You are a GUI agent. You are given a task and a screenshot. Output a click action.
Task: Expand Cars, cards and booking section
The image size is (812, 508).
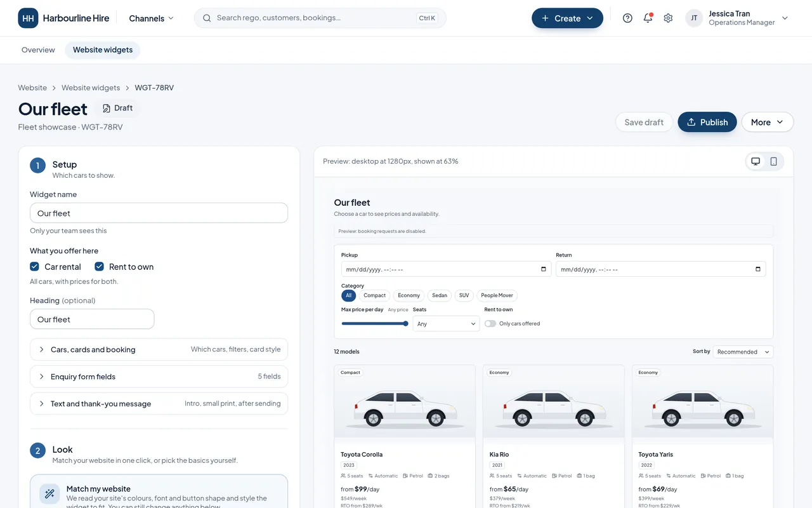(159, 349)
